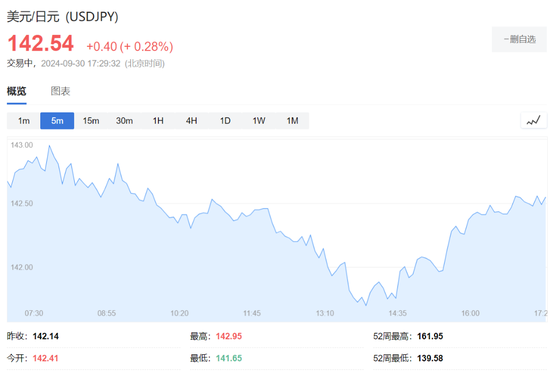
Task: Click the 13:10 time label
Action: tap(325, 313)
